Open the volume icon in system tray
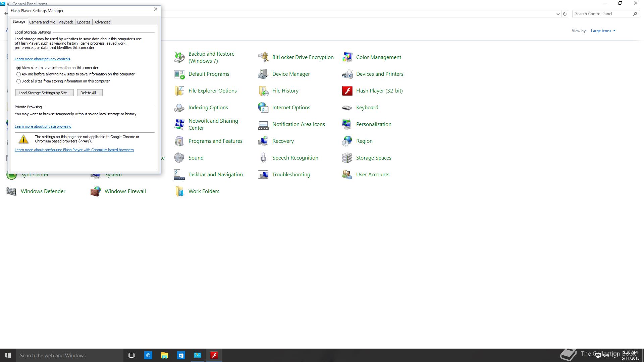 click(606, 355)
